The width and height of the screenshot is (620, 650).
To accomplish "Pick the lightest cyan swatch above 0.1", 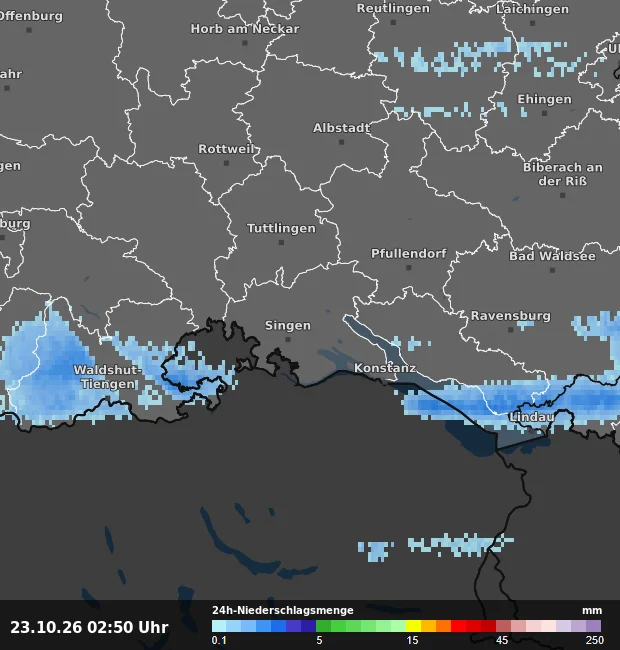I will [219, 626].
